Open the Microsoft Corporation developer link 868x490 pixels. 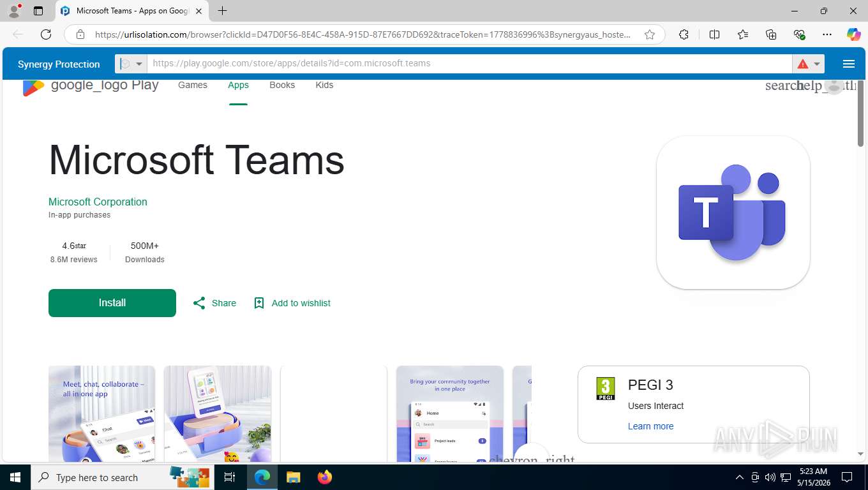(98, 202)
